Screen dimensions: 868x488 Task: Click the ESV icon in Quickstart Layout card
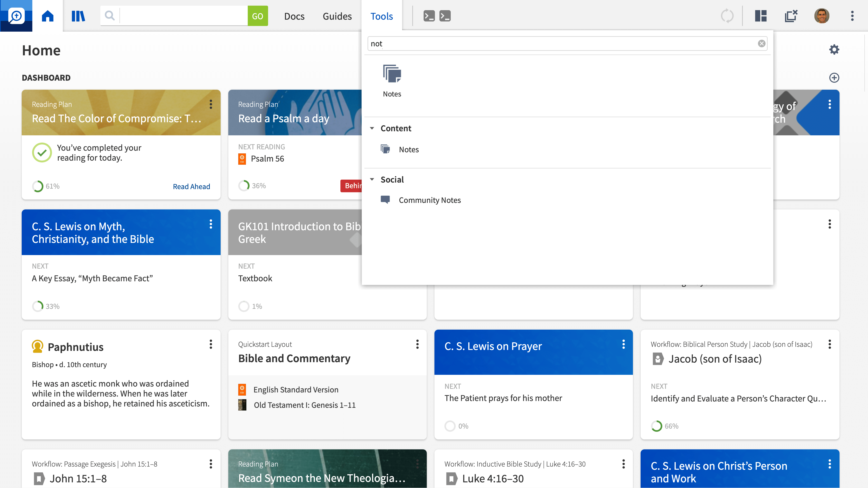coord(242,390)
